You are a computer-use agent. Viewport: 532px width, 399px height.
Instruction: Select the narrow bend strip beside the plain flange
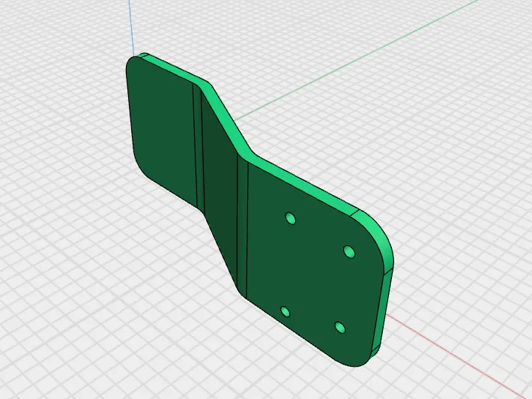(199, 149)
